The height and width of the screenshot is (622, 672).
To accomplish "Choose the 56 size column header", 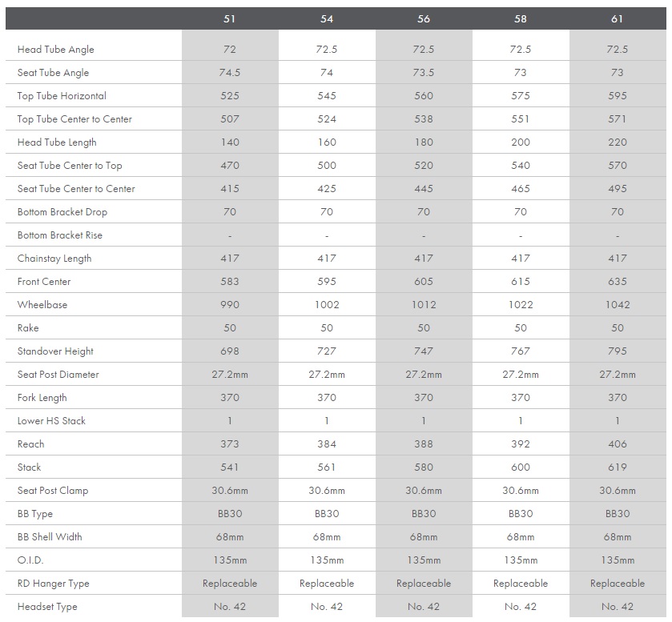I will tap(424, 18).
